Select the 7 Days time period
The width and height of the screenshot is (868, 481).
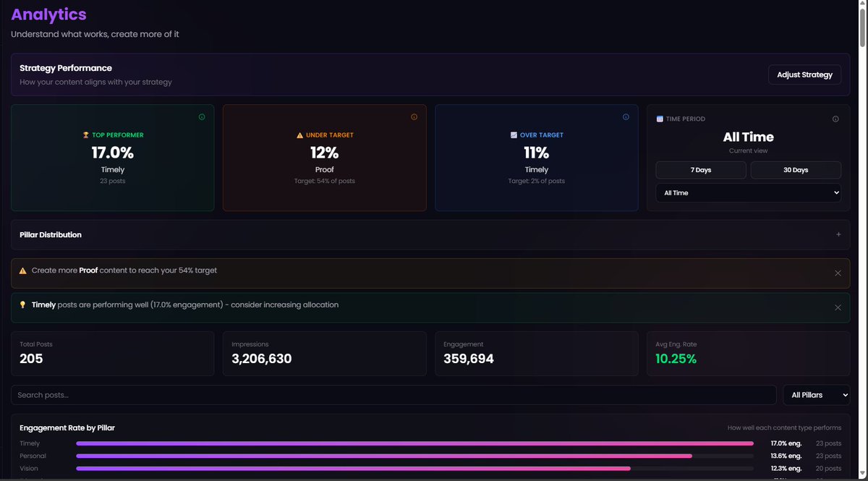click(x=701, y=170)
